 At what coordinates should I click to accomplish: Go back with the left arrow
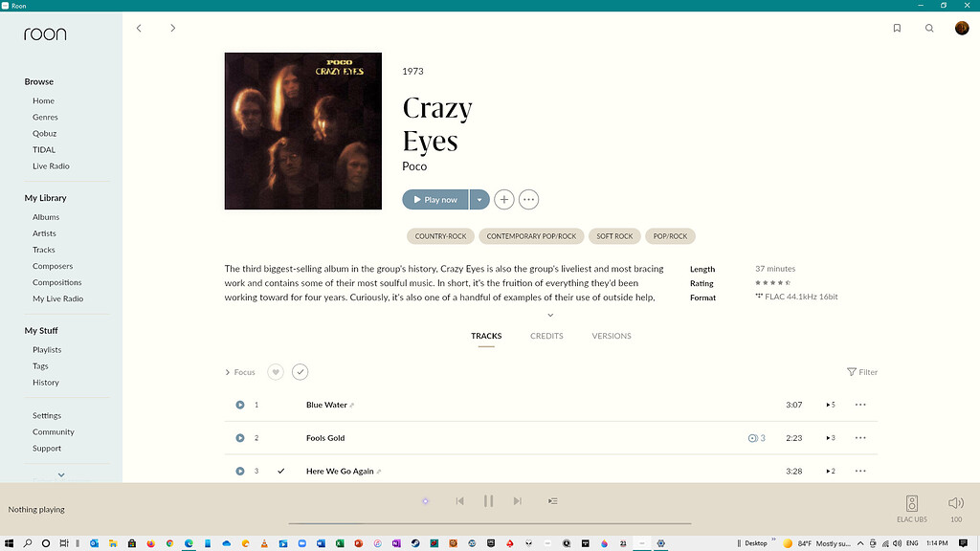pos(139,28)
